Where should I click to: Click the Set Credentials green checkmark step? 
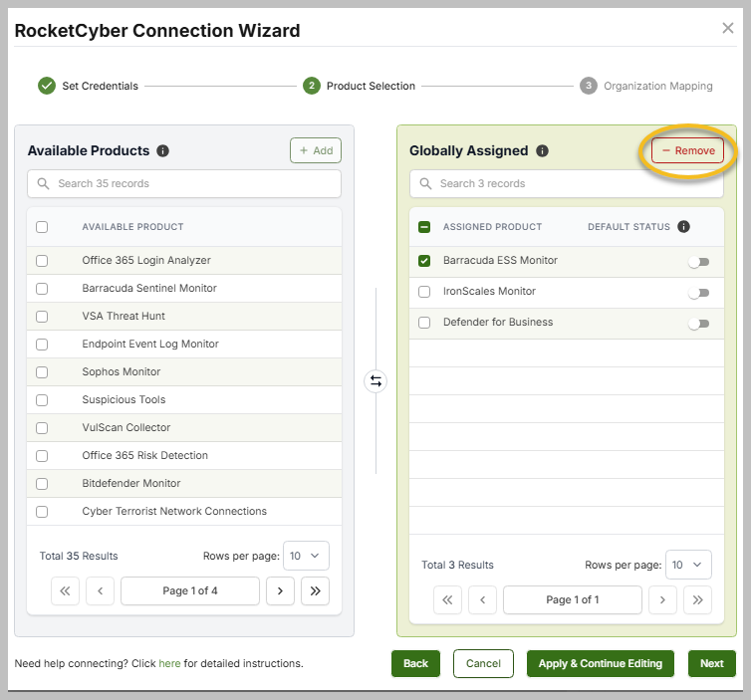(47, 87)
